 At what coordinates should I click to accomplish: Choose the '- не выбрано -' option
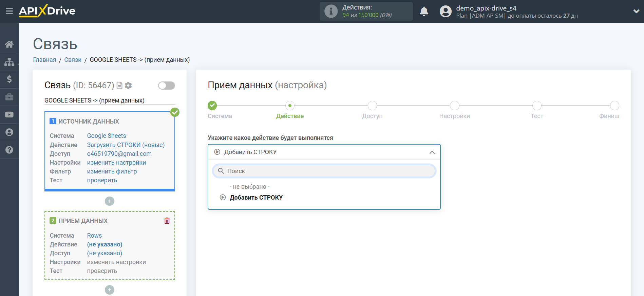249,187
